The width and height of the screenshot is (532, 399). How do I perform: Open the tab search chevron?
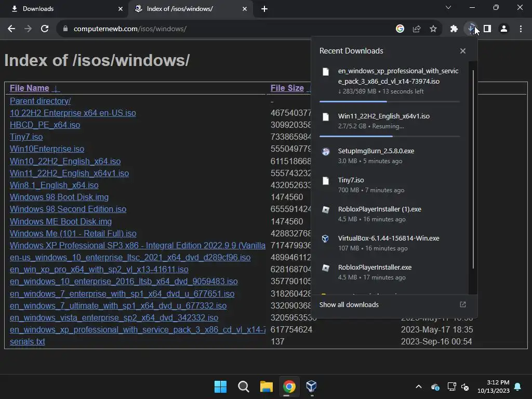click(x=448, y=7)
